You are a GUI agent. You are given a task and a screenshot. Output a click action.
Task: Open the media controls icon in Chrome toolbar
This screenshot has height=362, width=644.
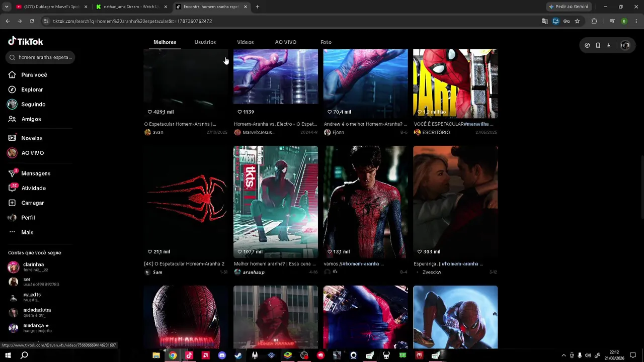pos(612,21)
